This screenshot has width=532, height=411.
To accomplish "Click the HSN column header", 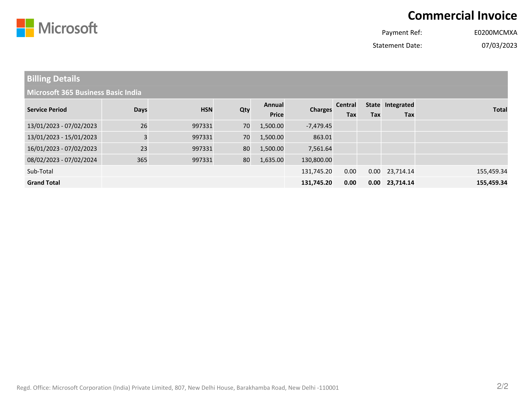I will click(207, 110).
